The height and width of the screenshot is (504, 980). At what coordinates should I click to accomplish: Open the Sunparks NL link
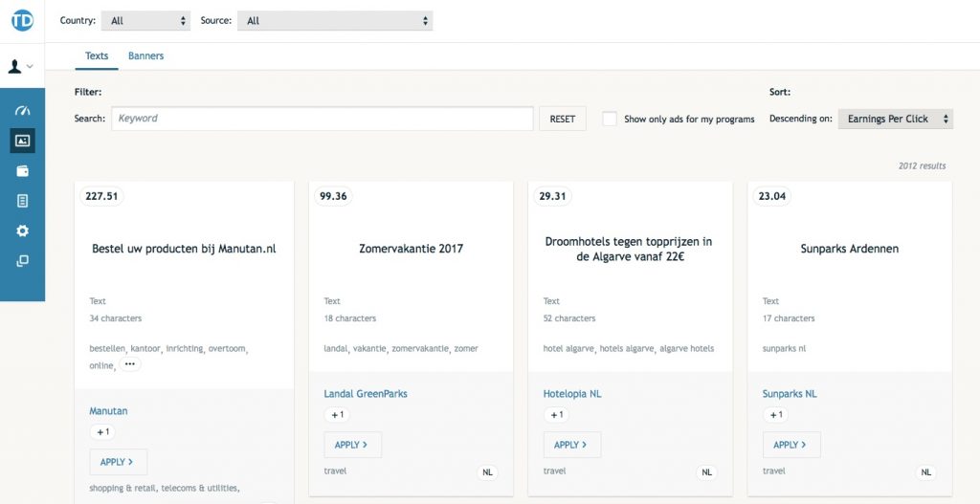tap(790, 394)
